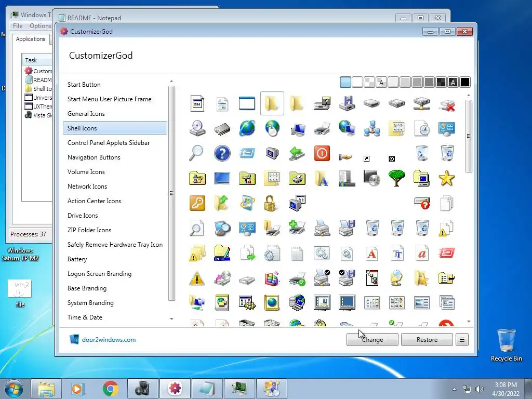Pick the solid black background swatch
Image resolution: width=532 pixels, height=399 pixels.
tap(465, 82)
